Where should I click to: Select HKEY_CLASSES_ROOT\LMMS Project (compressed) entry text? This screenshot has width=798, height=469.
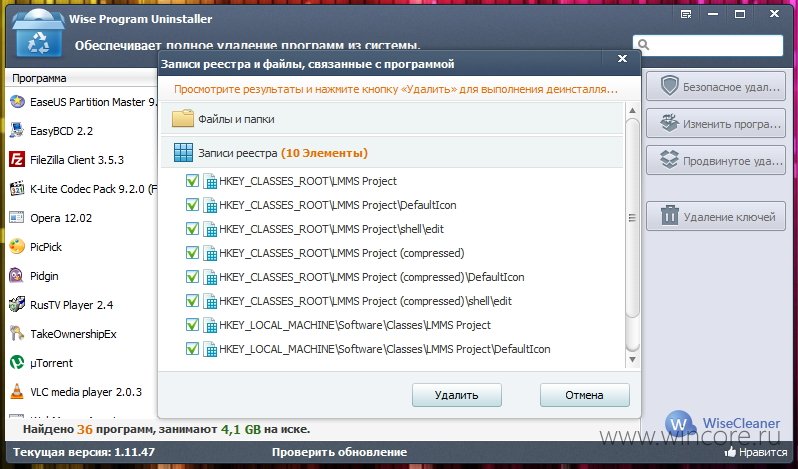click(341, 253)
